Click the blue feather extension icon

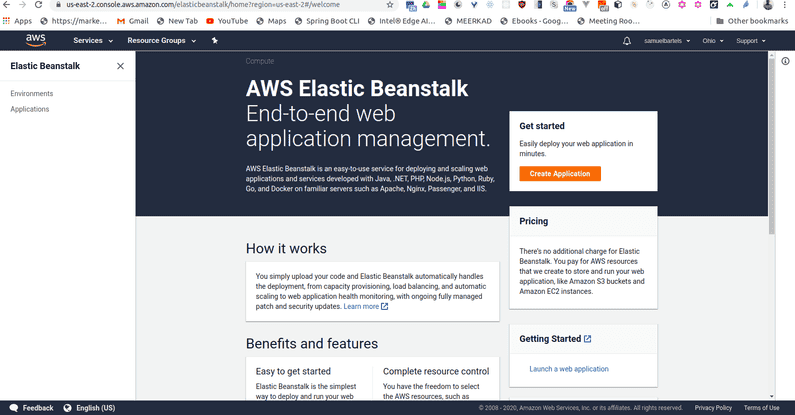[746, 5]
